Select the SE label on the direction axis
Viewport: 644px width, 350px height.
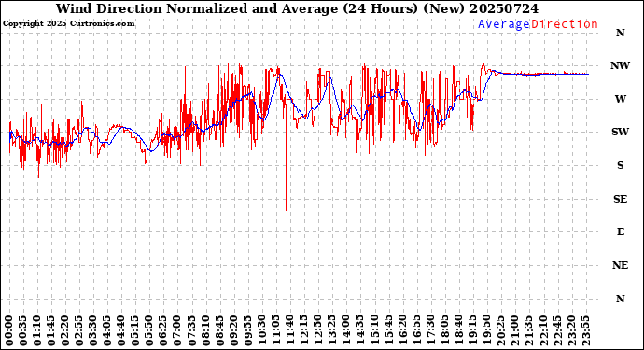click(x=620, y=199)
